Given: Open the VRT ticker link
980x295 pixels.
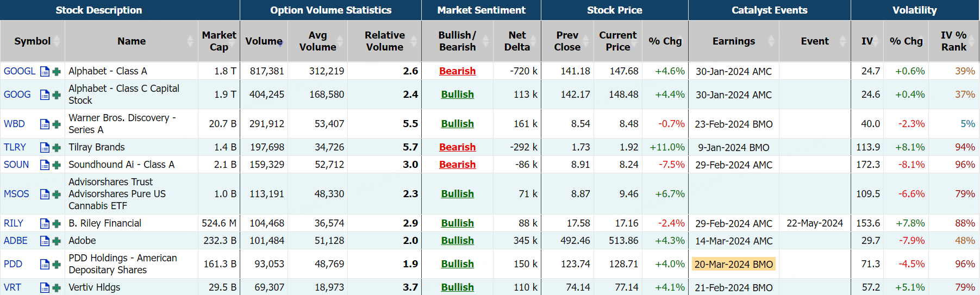Looking at the screenshot, I should (13, 287).
